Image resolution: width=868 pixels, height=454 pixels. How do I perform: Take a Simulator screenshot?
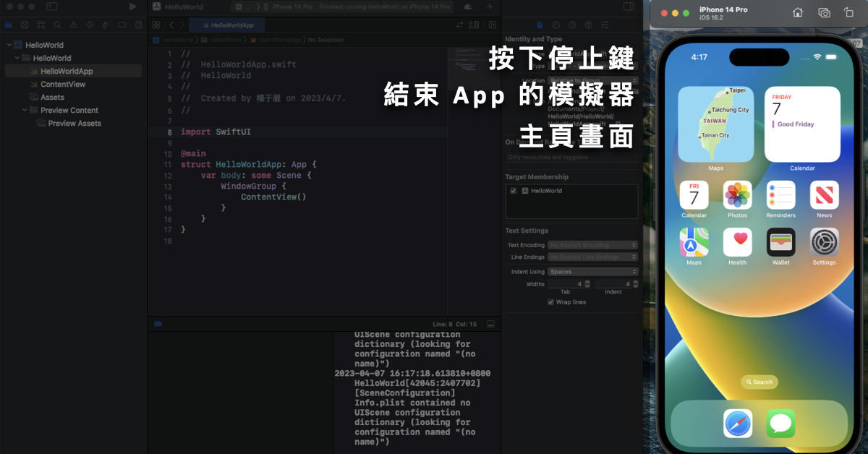pos(824,12)
